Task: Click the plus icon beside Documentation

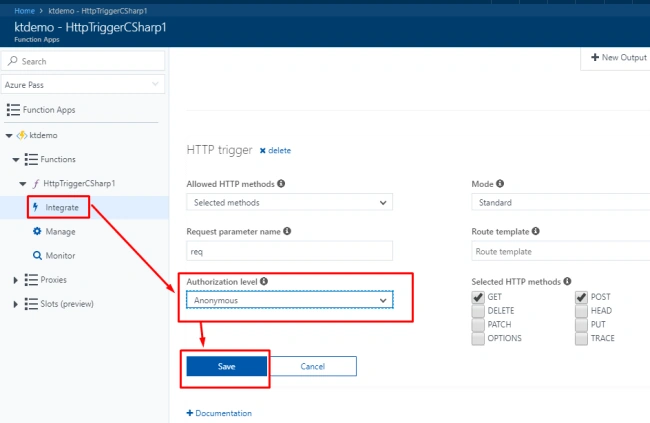Action: click(x=190, y=413)
